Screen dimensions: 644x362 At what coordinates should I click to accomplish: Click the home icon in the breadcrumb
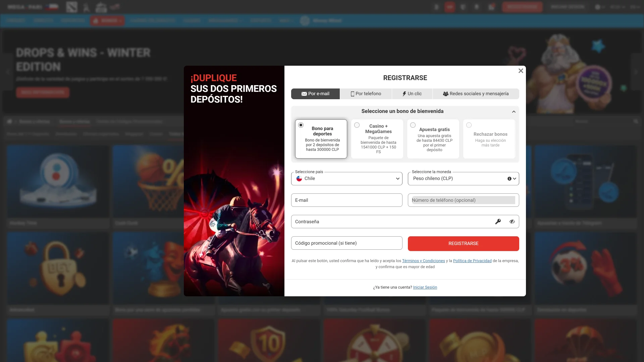coord(9,121)
